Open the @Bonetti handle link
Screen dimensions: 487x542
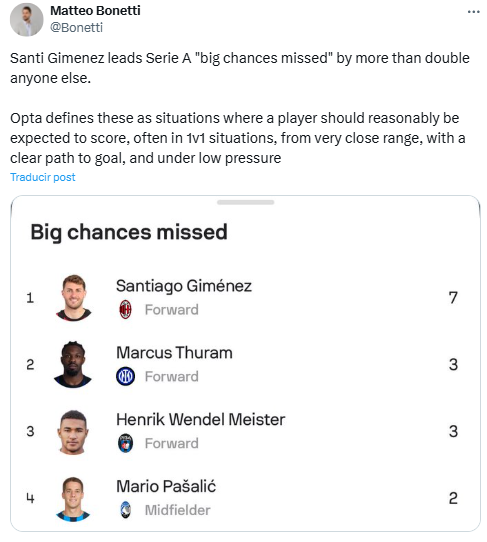pyautogui.click(x=76, y=27)
